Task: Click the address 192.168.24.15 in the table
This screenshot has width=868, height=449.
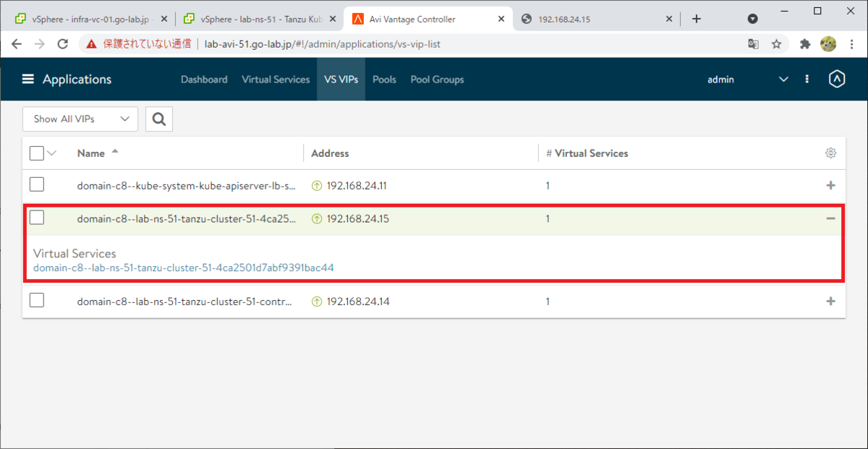Action: click(x=358, y=218)
